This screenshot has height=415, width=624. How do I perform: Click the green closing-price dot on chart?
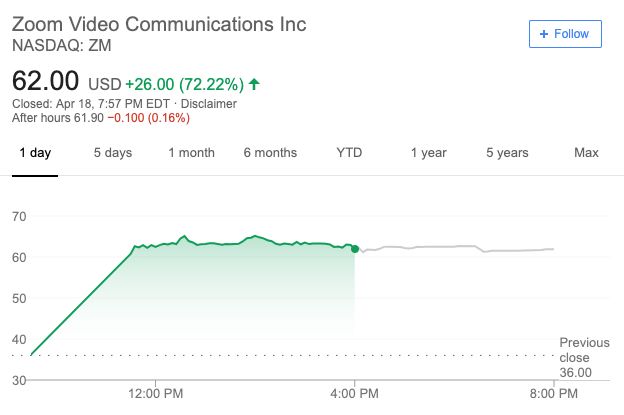[x=355, y=249]
